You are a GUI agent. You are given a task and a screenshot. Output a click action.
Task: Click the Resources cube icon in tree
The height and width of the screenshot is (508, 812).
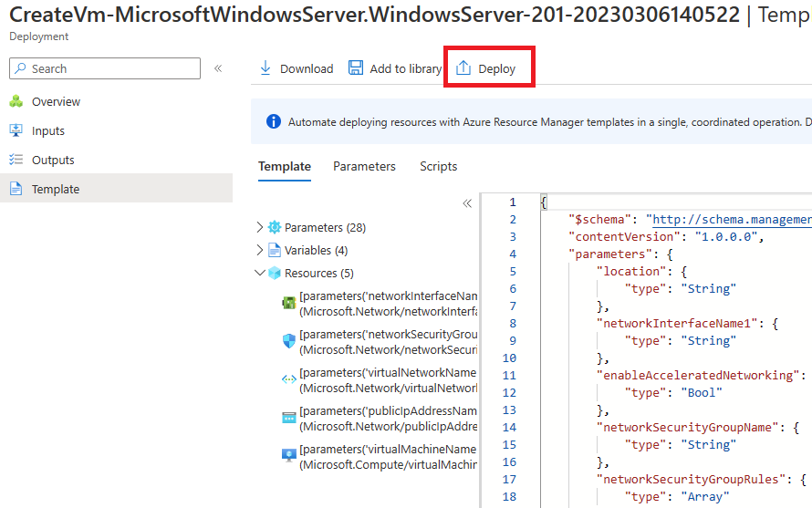pyautogui.click(x=275, y=273)
